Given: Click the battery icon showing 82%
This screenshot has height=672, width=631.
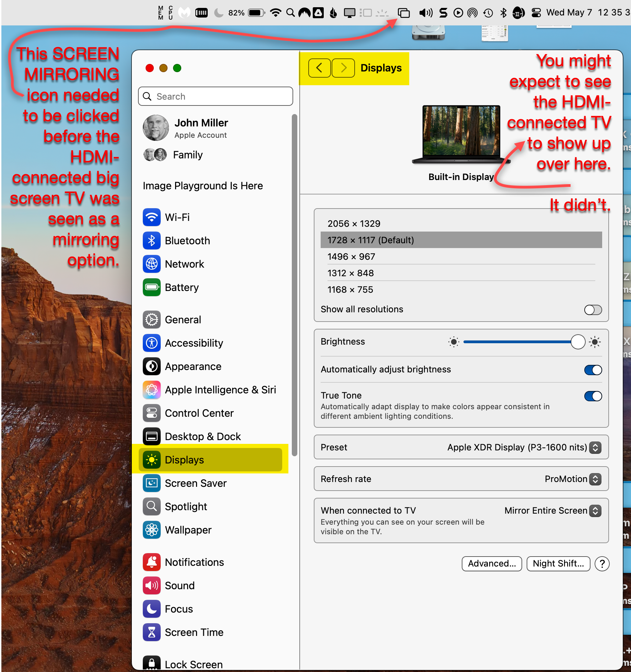Looking at the screenshot, I should pos(256,13).
